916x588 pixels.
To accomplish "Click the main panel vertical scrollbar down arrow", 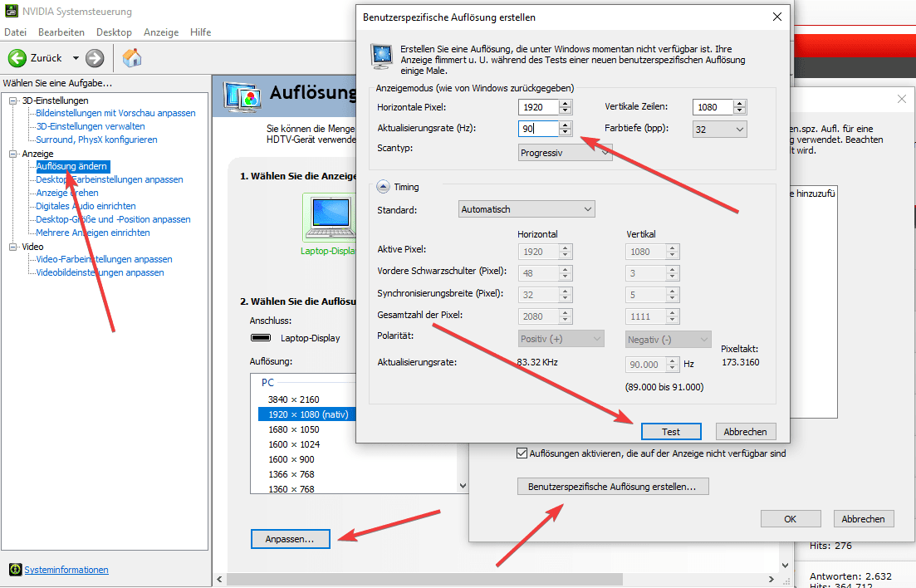I will click(x=785, y=566).
